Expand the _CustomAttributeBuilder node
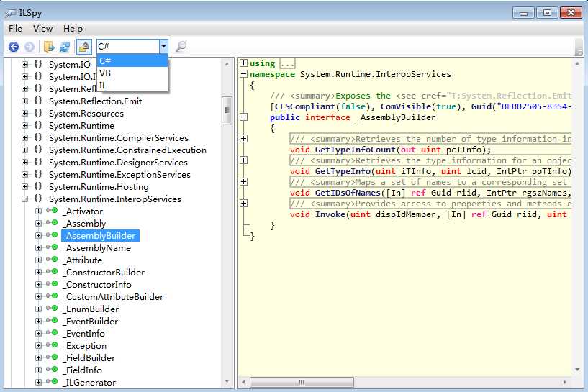 (x=38, y=297)
